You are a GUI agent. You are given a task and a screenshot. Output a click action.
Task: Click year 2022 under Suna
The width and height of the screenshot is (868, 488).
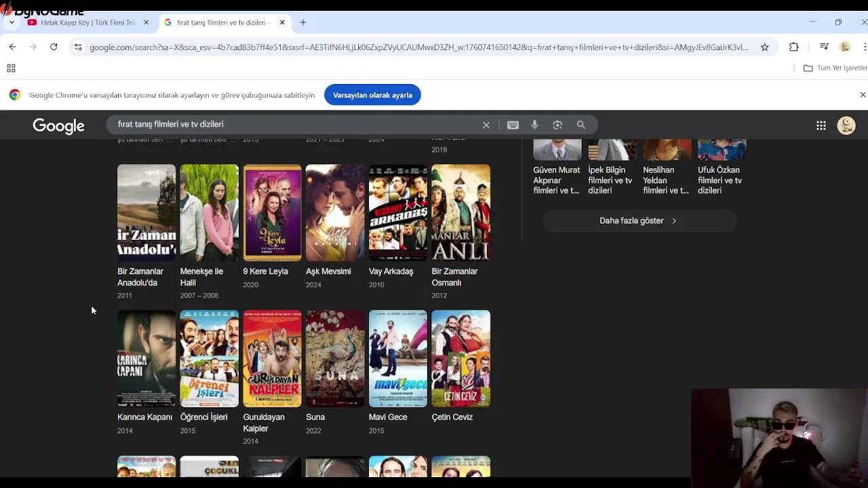[313, 430]
